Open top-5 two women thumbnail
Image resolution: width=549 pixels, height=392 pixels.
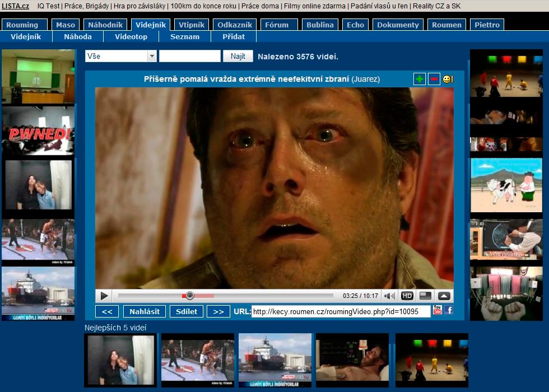tap(121, 360)
